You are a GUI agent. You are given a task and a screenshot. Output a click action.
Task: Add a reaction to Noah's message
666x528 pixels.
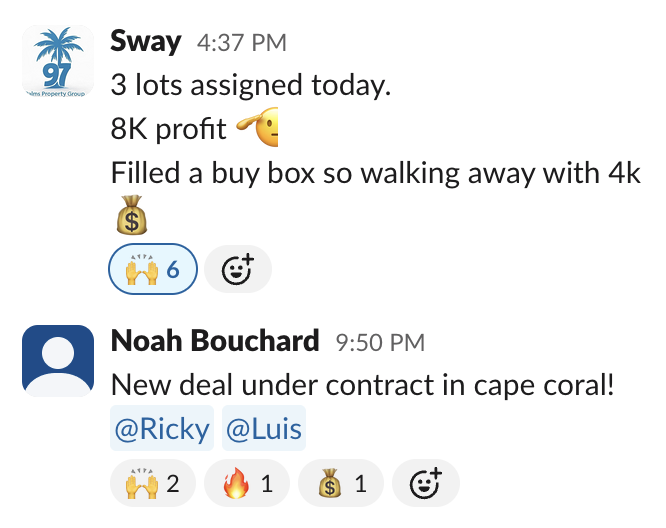coord(426,483)
